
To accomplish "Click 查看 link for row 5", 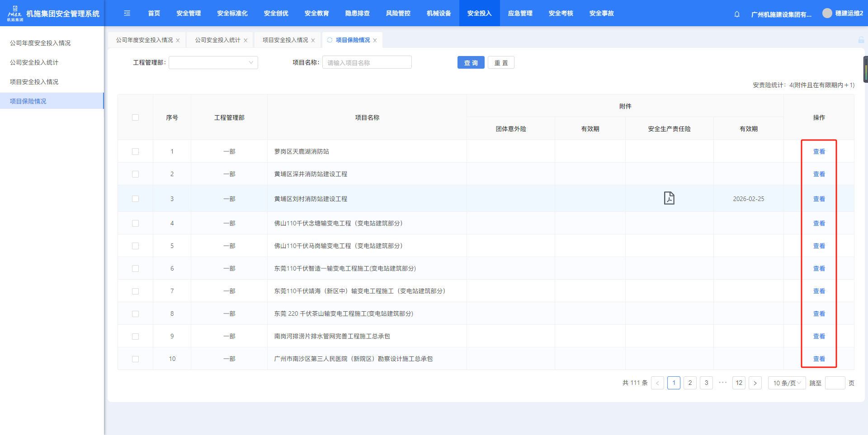I will (x=819, y=246).
